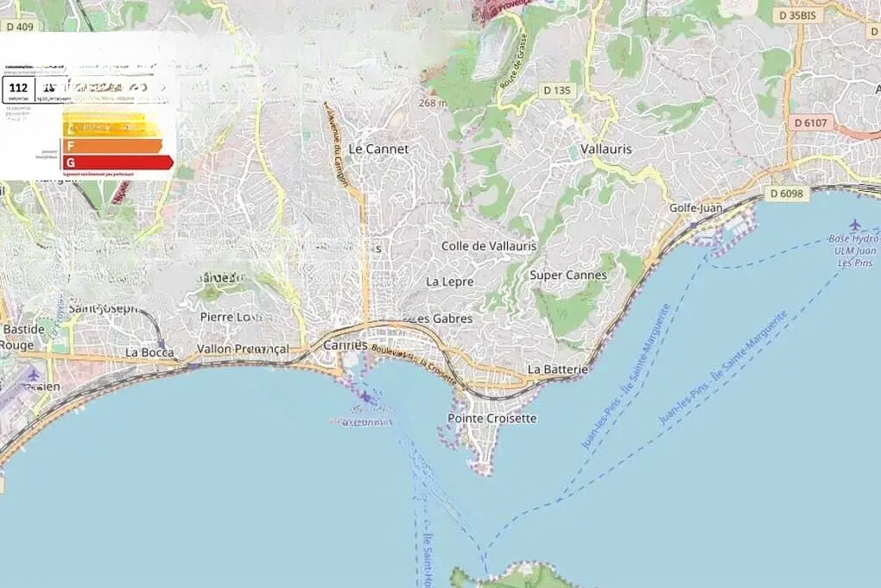881x588 pixels.
Task: Click the airport icon beside Bastide Rouge
Action: point(34,375)
